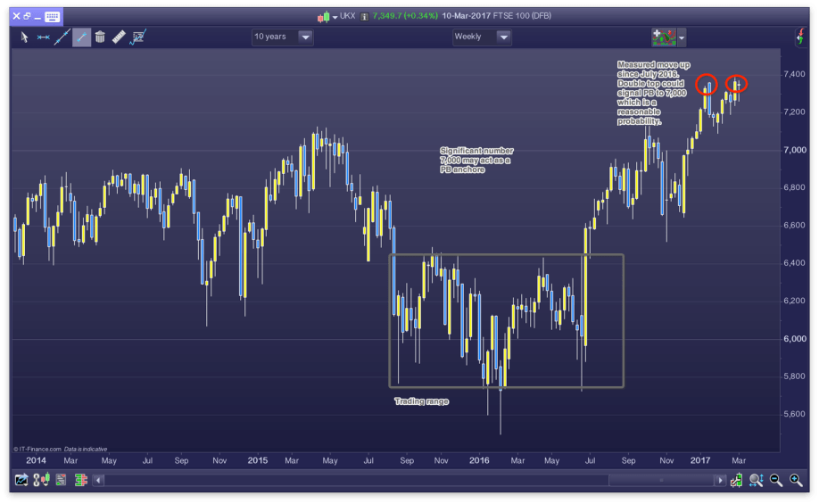
Task: Click the zoom out magnifier
Action: (x=776, y=480)
